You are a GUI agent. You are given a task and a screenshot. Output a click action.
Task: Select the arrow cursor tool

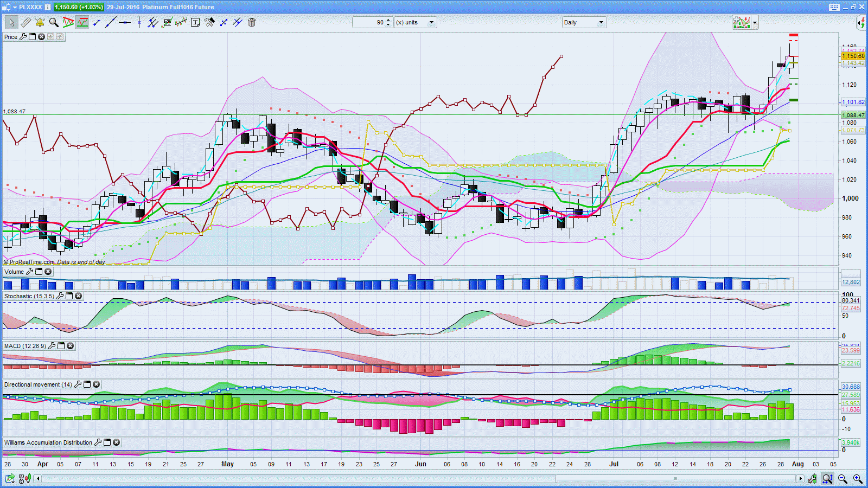(11, 22)
